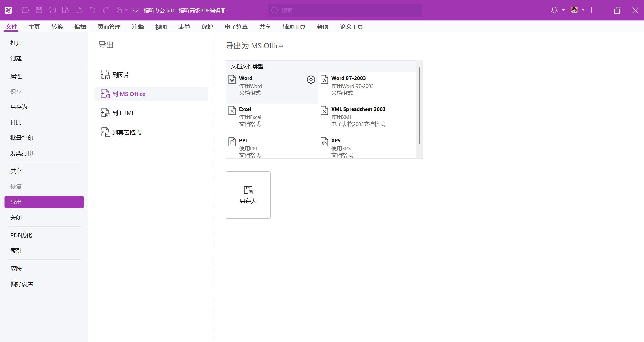This screenshot has width=644, height=342.
Task: Select 属性 in the file menu
Action: tap(44, 76)
